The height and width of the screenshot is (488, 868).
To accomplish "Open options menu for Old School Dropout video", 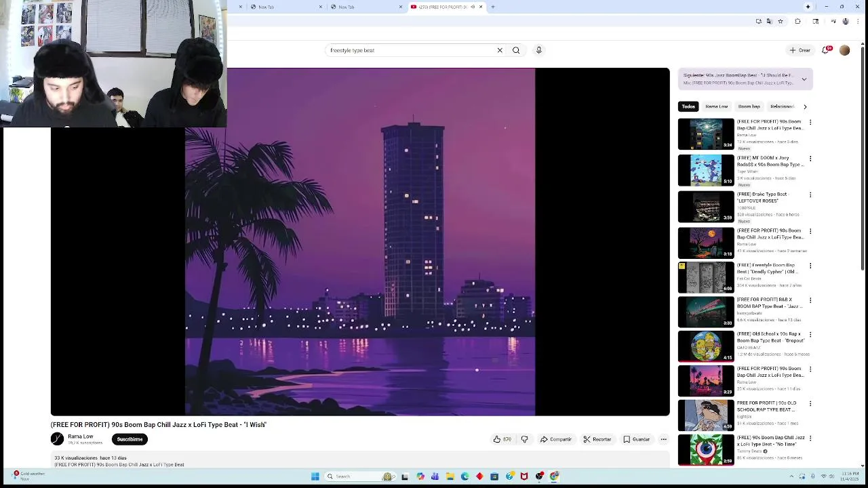I will pos(810,335).
